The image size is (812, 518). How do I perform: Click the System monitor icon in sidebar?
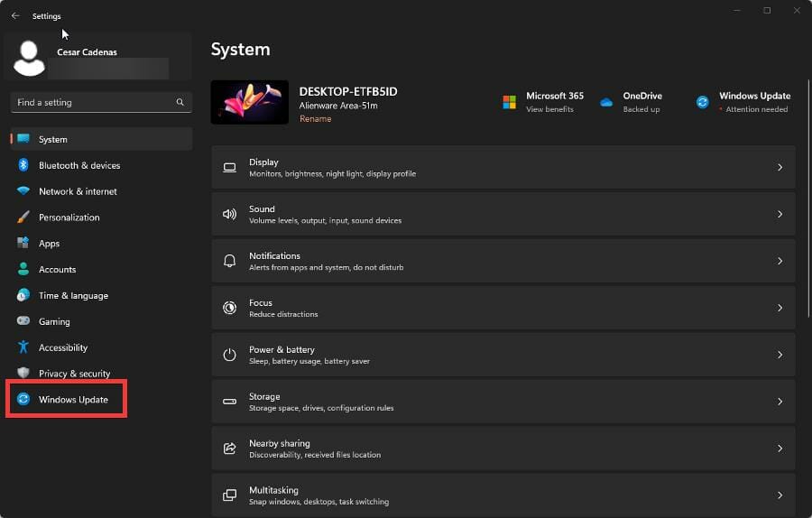(23, 139)
